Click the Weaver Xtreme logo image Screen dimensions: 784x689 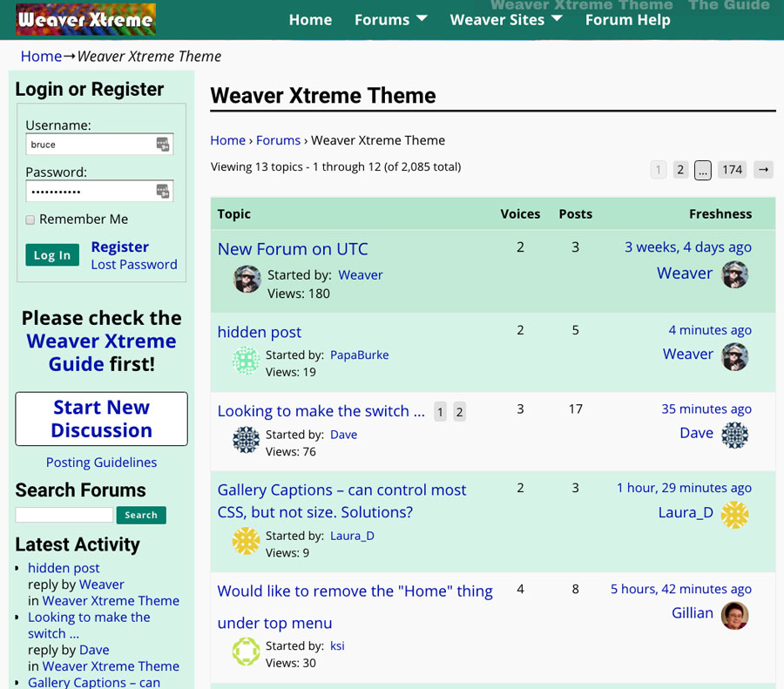click(85, 18)
